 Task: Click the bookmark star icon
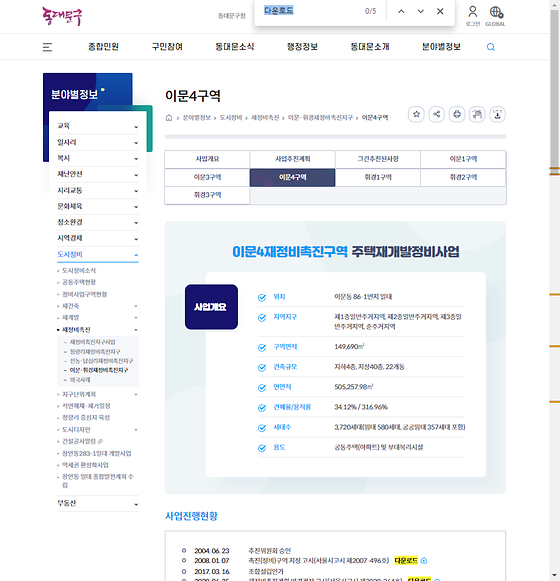pyautogui.click(x=416, y=114)
